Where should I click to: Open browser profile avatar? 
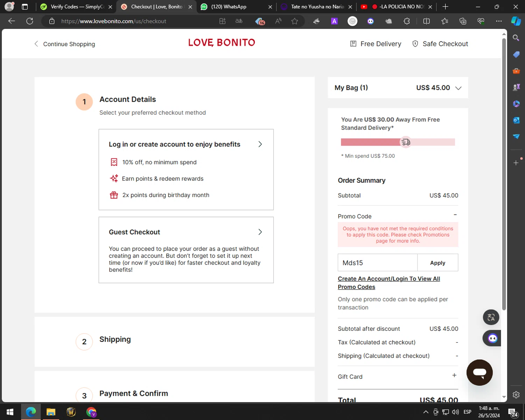point(9,7)
